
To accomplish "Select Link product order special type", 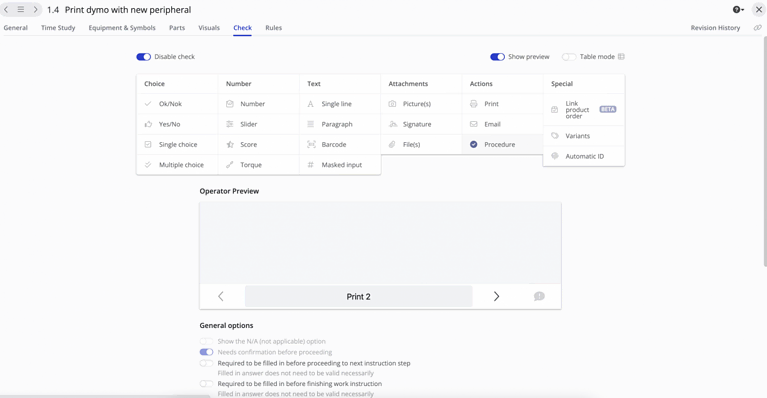I will pos(584,110).
